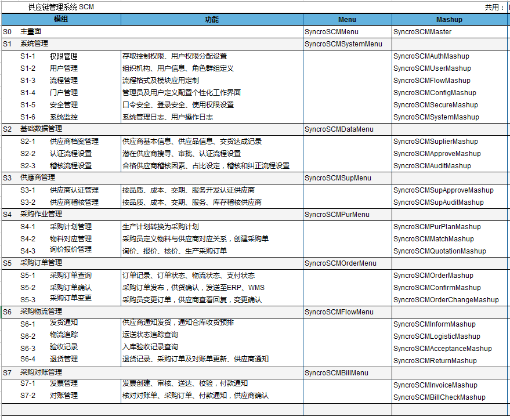This screenshot has width=510, height=420.
Task: Select the "运送状态追踪查询" cell
Action: click(150, 335)
